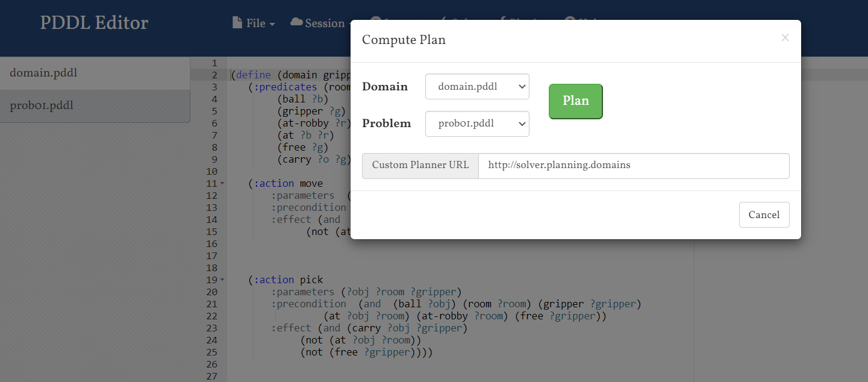Open the Domain file dropdown

(x=477, y=86)
